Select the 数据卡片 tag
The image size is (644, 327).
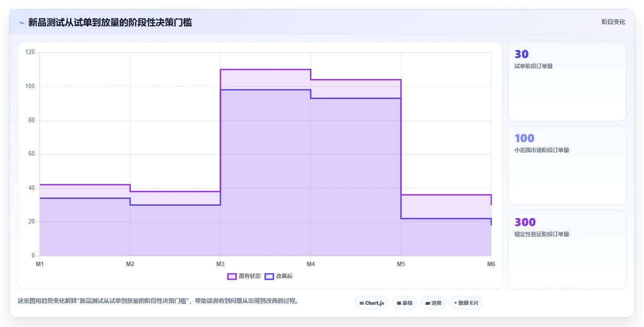click(x=466, y=303)
